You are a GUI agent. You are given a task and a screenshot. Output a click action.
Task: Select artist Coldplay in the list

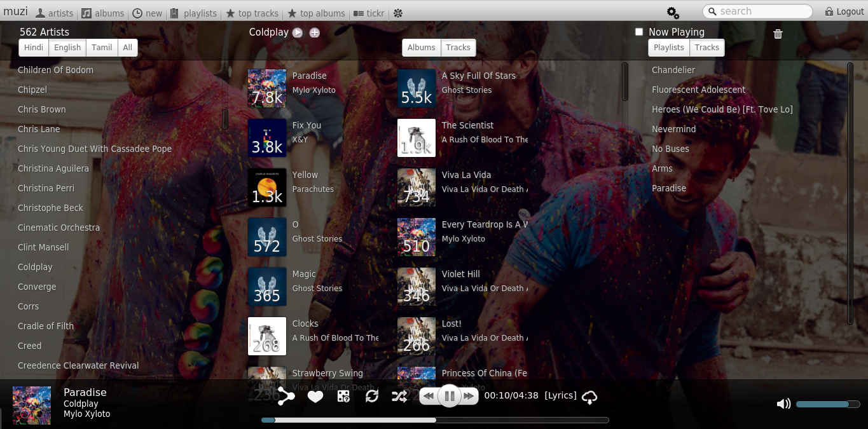click(35, 267)
